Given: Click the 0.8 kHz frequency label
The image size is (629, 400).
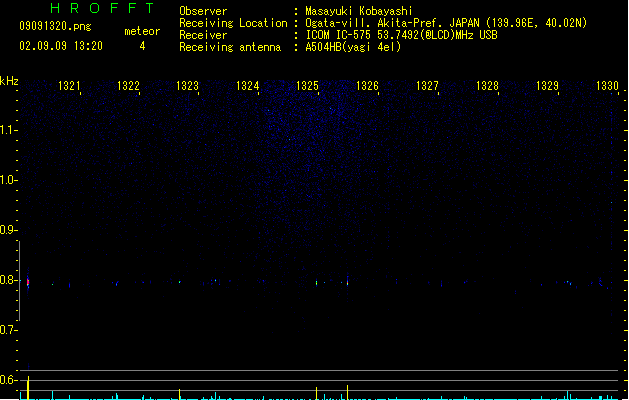Looking at the screenshot, I should pos(7,280).
